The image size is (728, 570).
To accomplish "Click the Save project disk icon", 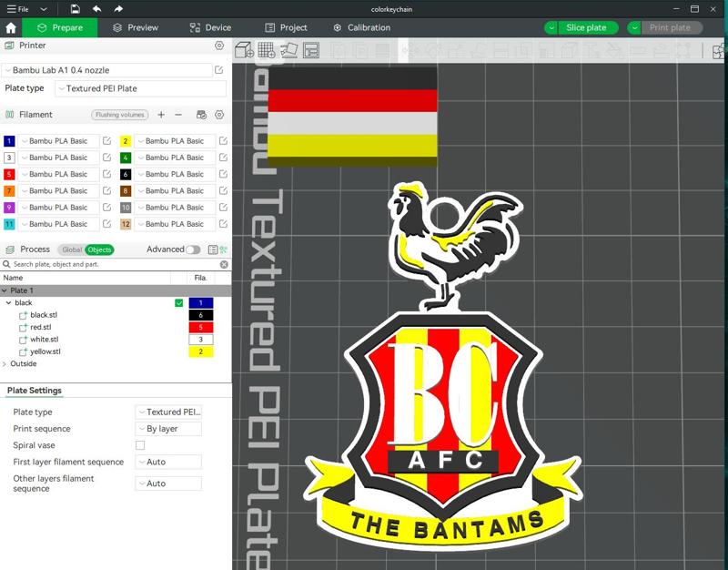I will tap(75, 9).
